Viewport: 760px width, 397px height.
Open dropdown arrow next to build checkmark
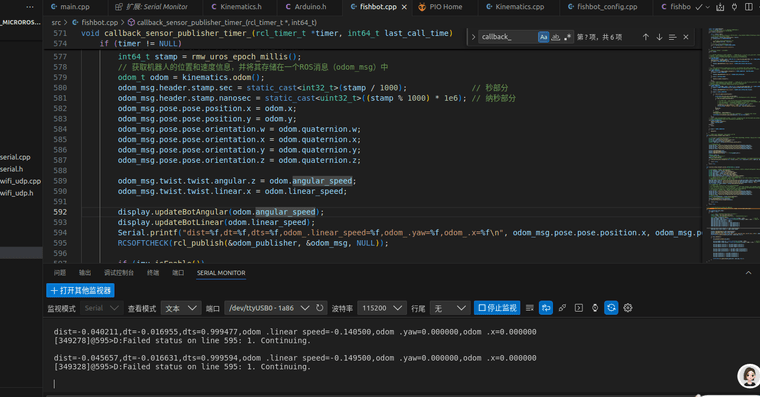click(x=707, y=7)
